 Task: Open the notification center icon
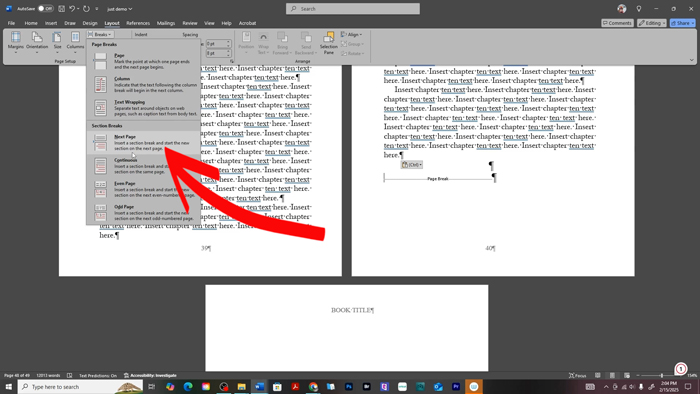tap(688, 386)
